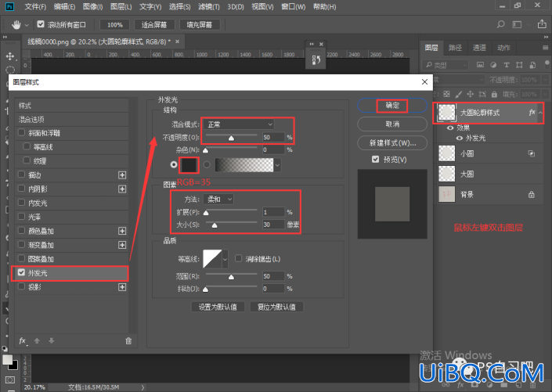Open the 方法 dropdown set to 柔和

218,200
